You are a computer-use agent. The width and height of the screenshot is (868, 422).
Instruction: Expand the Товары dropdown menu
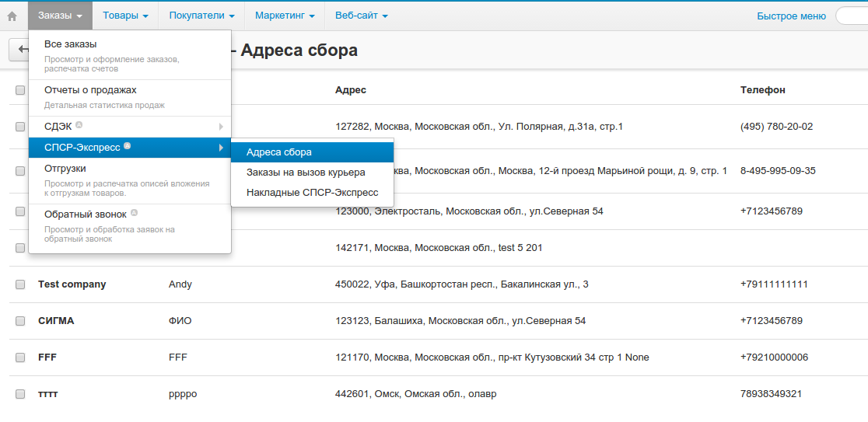tap(125, 16)
